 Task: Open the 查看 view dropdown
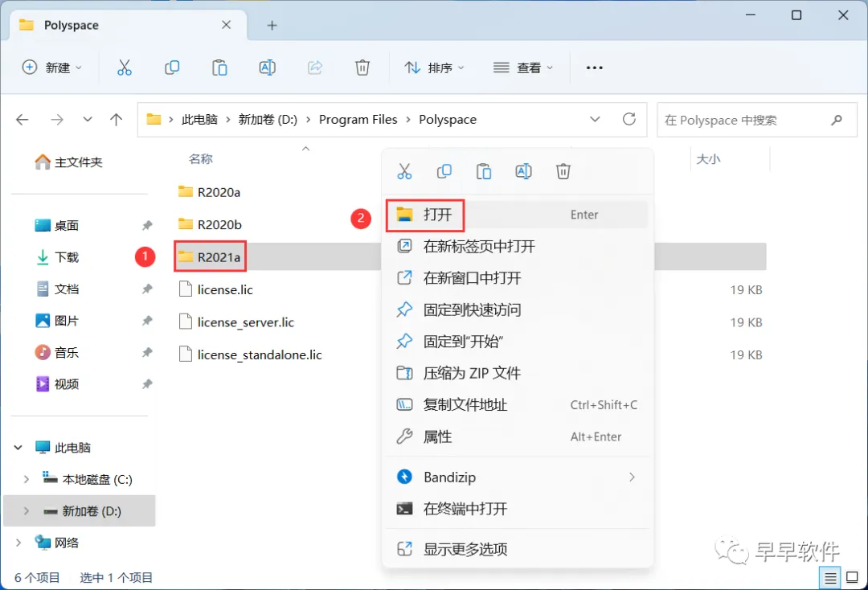[523, 68]
